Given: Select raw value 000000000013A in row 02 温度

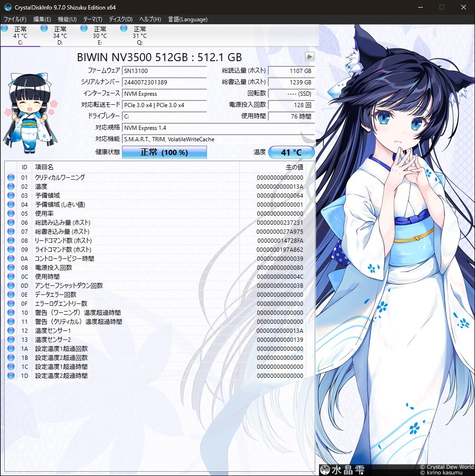Looking at the screenshot, I should pos(280,186).
